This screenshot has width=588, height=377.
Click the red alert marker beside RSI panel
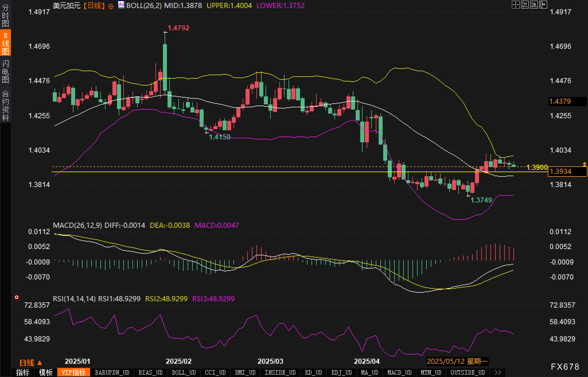[17, 297]
